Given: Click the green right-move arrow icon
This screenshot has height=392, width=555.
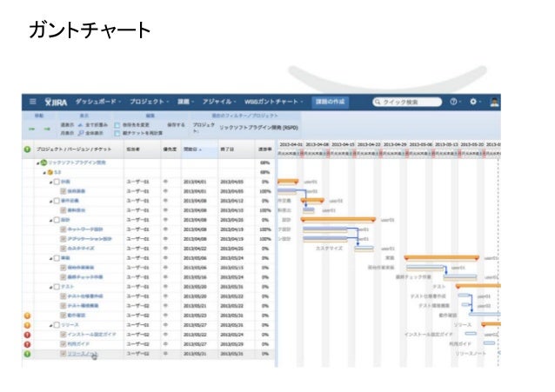Looking at the screenshot, I should [47, 130].
